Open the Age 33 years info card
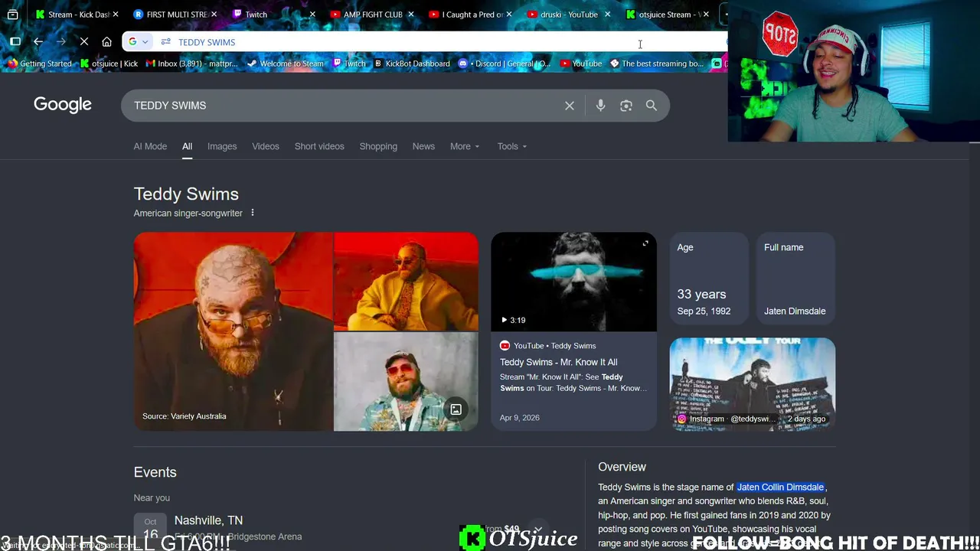Screen dimensions: 980x551 pos(708,279)
